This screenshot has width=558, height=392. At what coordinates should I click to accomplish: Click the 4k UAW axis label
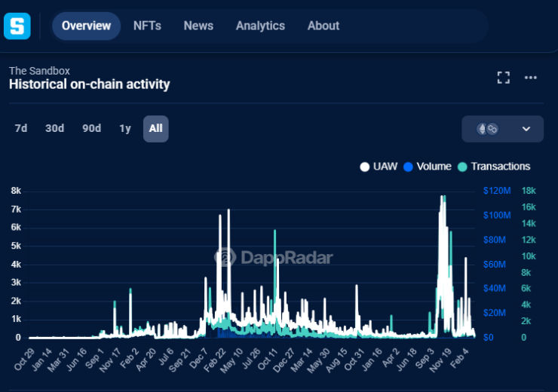click(x=16, y=265)
